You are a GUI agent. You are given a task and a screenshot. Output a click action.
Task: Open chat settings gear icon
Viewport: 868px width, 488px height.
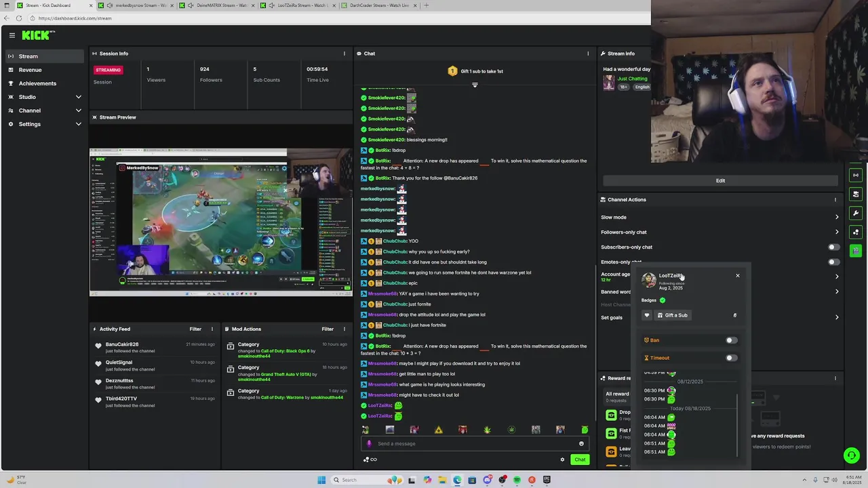pyautogui.click(x=562, y=460)
